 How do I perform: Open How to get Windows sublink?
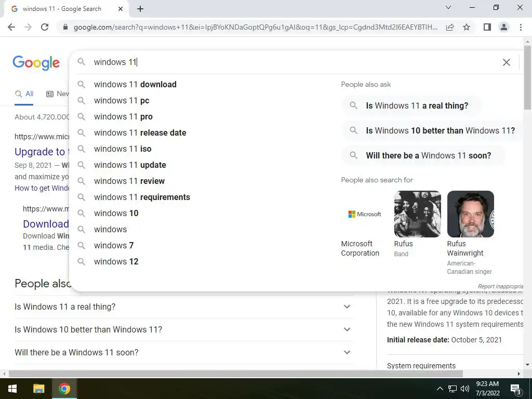[x=42, y=188]
